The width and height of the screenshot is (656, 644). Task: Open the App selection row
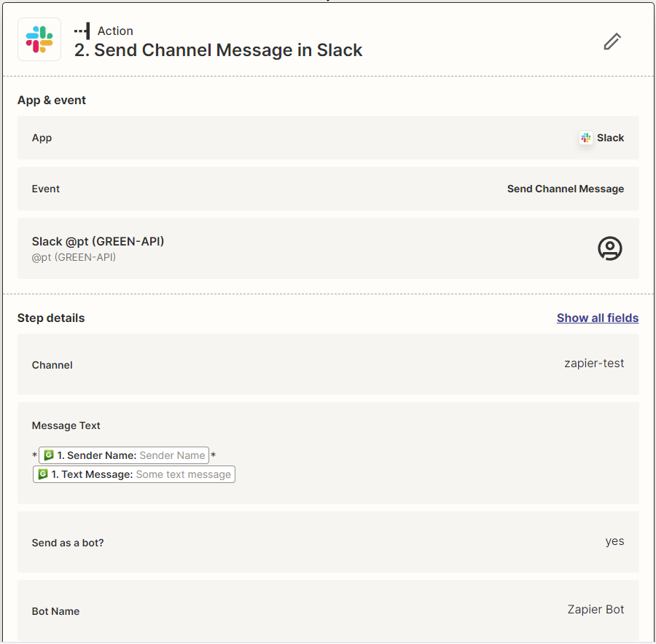click(328, 138)
